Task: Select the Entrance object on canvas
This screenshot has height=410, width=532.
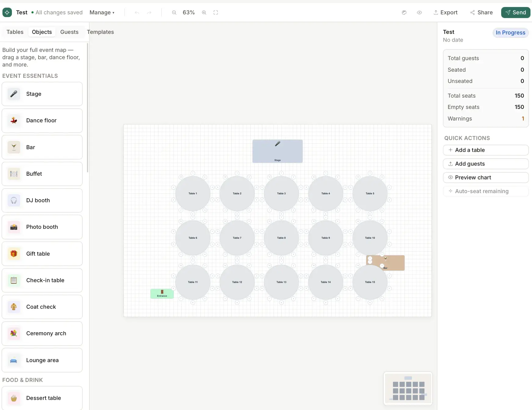Action: tap(162, 293)
